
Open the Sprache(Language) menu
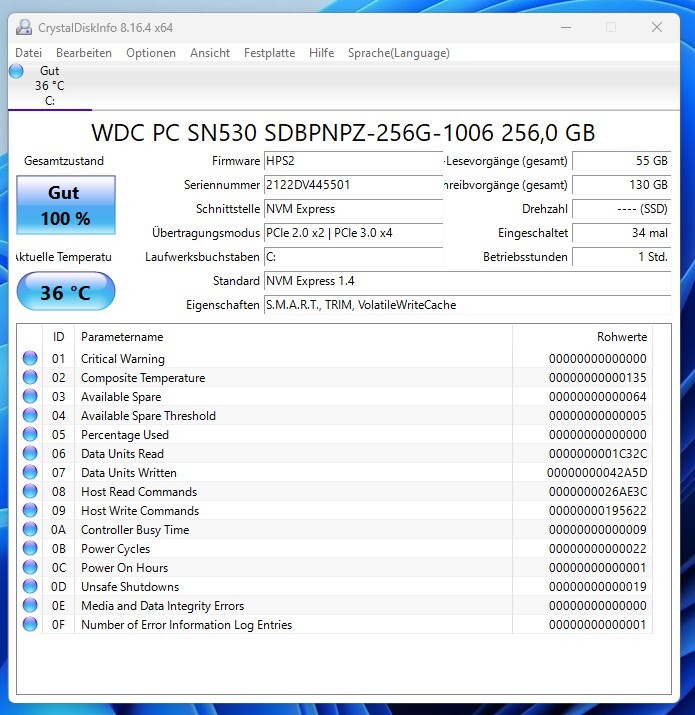(399, 53)
